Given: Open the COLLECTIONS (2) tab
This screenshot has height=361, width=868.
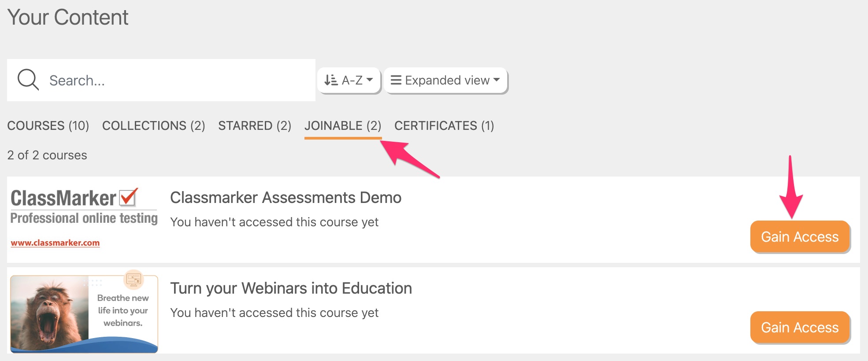Looking at the screenshot, I should [153, 126].
